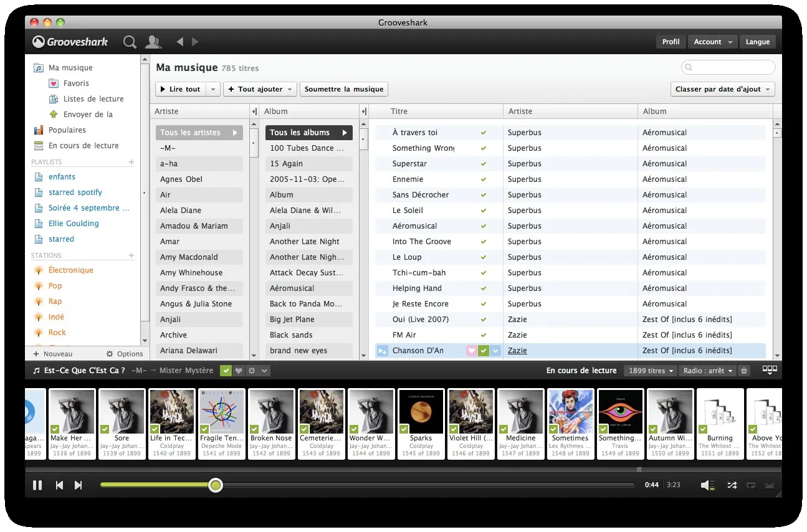Expand the Tout ajouter dropdown
Image resolution: width=807 pixels, height=532 pixels.
[x=290, y=89]
